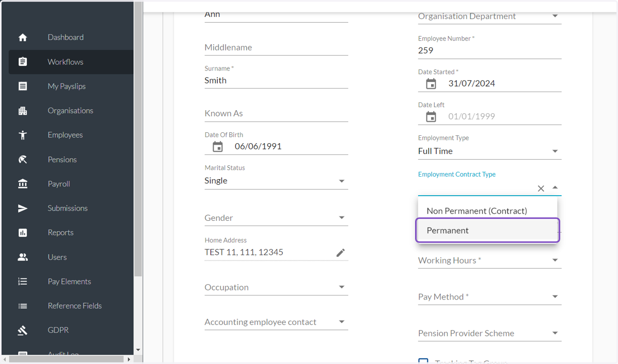Click the Known As input field
The height and width of the screenshot is (364, 618).
click(276, 113)
